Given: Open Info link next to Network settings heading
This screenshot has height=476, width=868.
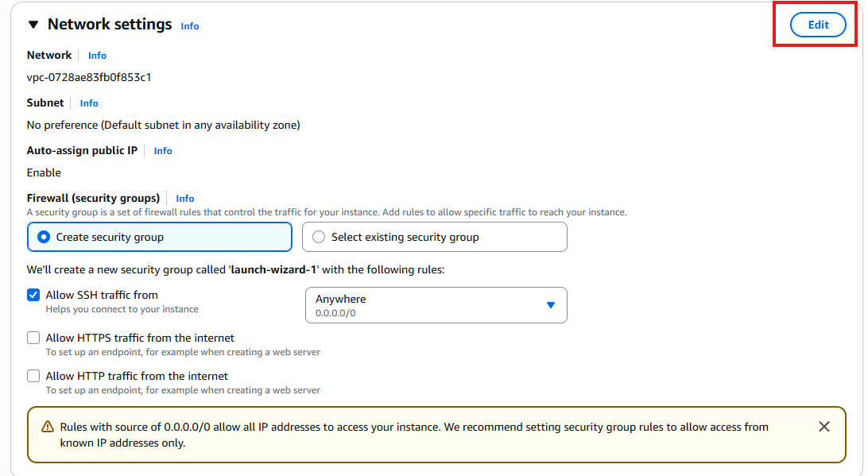Looking at the screenshot, I should pyautogui.click(x=189, y=26).
